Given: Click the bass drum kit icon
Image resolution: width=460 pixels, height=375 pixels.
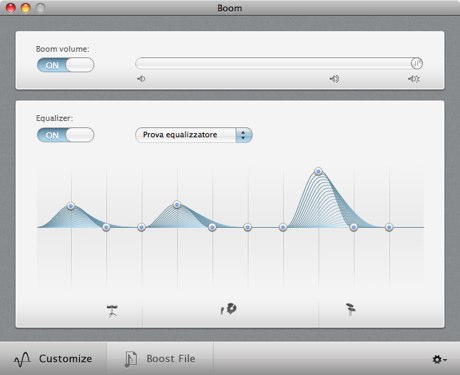Looking at the screenshot, I should tap(112, 311).
